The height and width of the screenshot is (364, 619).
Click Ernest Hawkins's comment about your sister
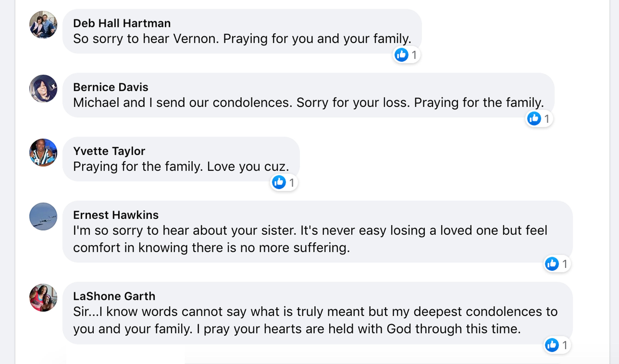coord(310,239)
